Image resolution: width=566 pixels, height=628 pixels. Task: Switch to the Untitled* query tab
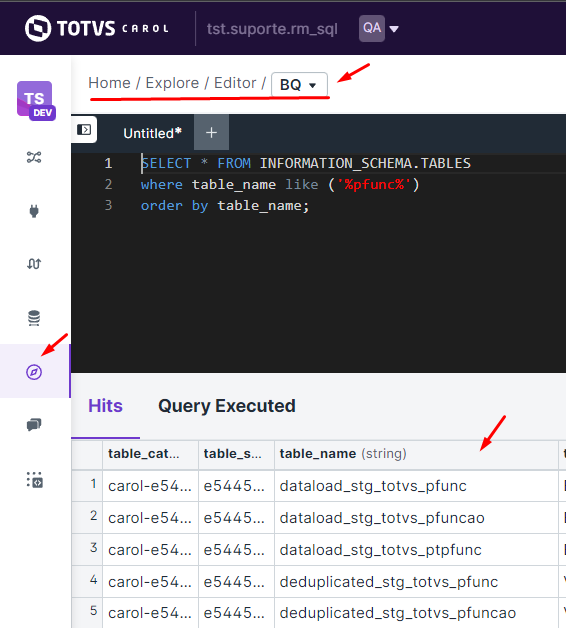tap(152, 133)
